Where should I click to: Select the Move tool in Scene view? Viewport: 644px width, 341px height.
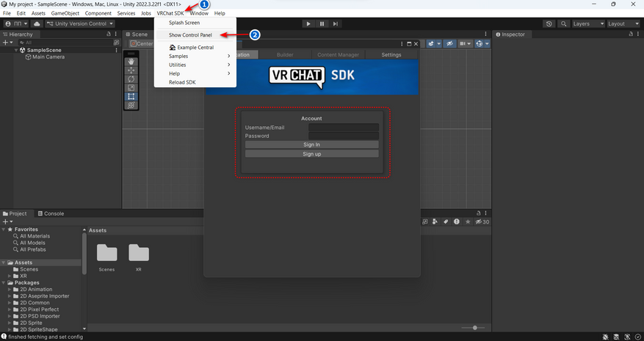131,70
